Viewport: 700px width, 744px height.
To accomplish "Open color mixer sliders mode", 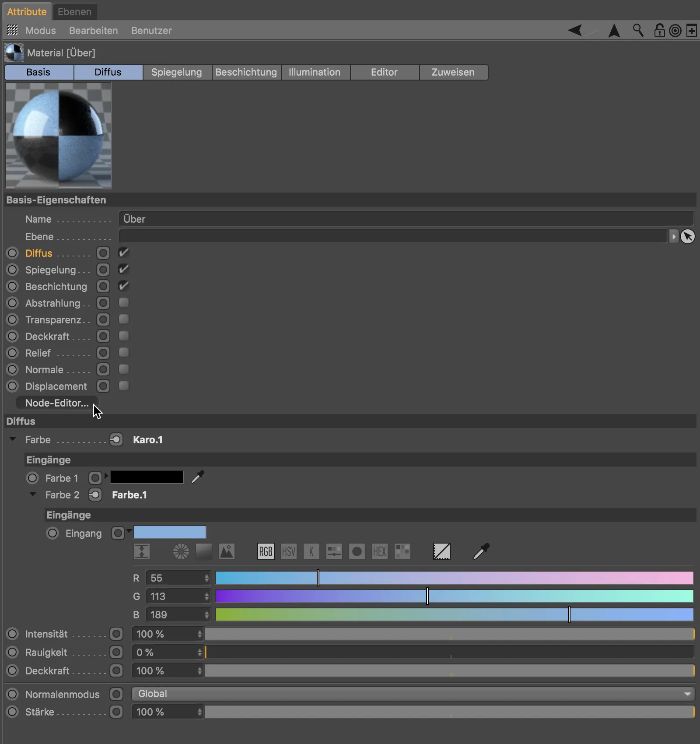I will coord(334,551).
